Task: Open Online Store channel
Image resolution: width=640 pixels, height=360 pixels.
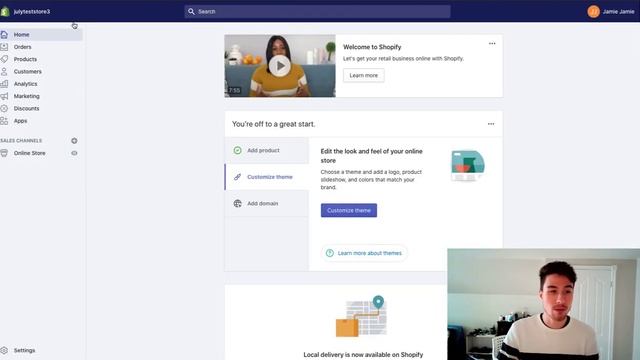Action: pos(29,153)
